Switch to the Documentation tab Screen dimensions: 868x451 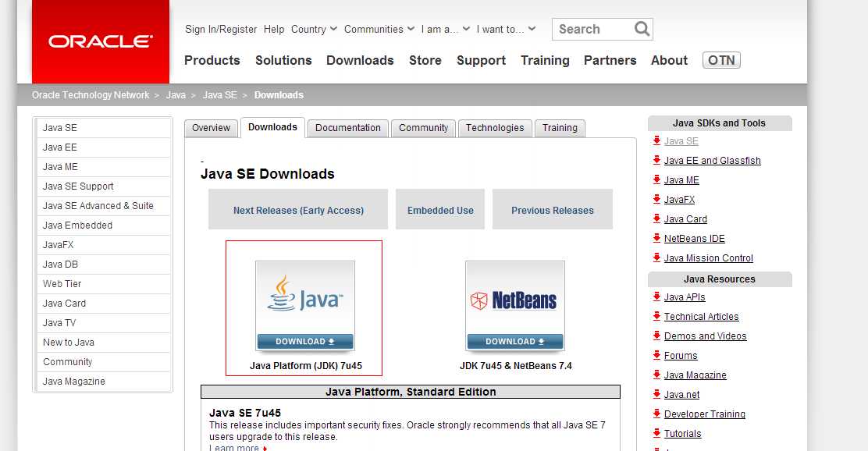(x=347, y=128)
